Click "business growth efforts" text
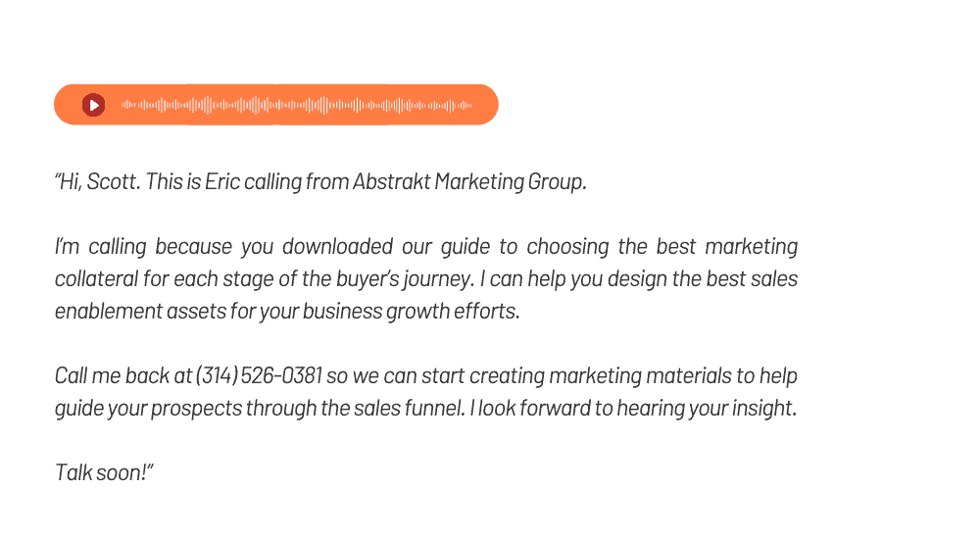Viewport: 980px width, 539px height. point(412,311)
